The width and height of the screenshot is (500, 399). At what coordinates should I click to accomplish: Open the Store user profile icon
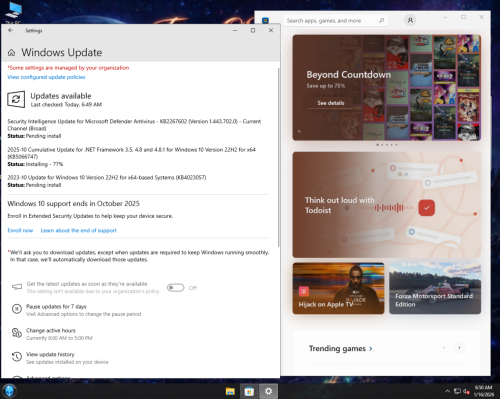point(410,20)
